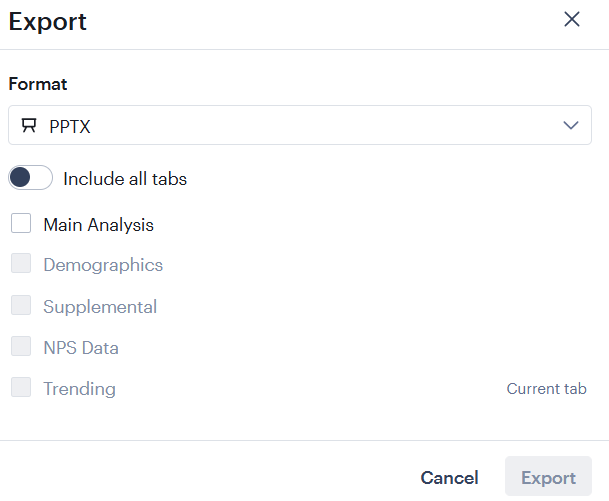The height and width of the screenshot is (501, 609).
Task: Click the Export button at the bottom
Action: point(548,478)
